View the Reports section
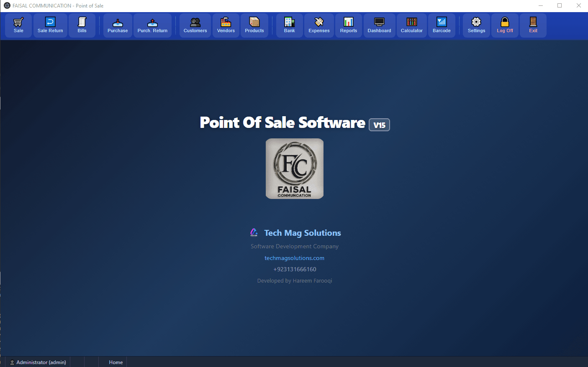The width and height of the screenshot is (588, 367). coord(348,25)
